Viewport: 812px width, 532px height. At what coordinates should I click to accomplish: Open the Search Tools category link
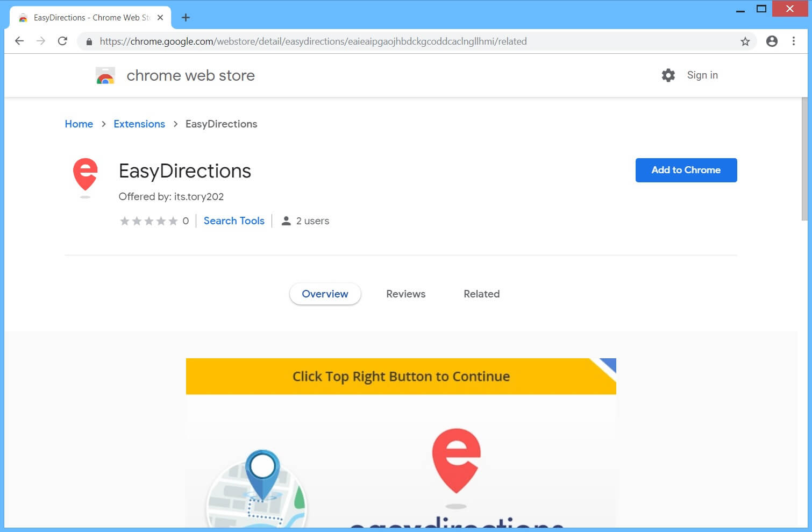(234, 221)
